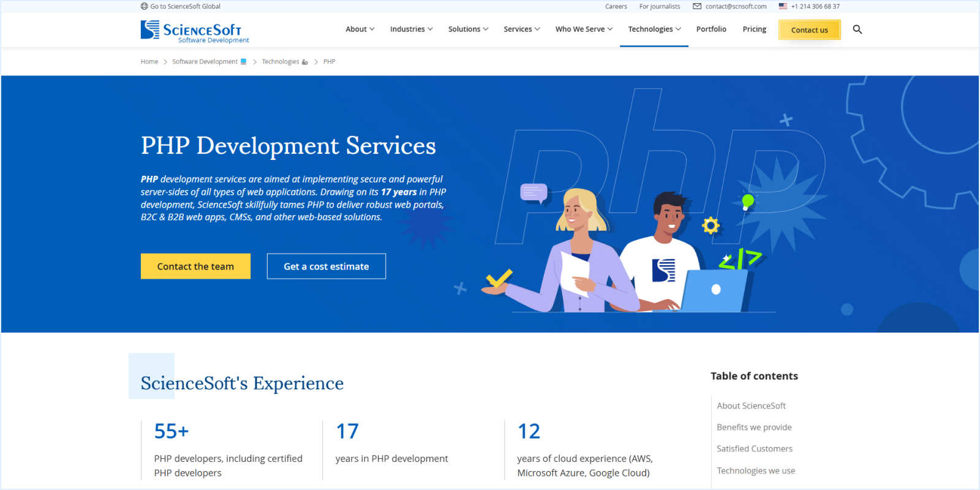
Task: Click Get a cost estimate button
Action: [x=326, y=266]
